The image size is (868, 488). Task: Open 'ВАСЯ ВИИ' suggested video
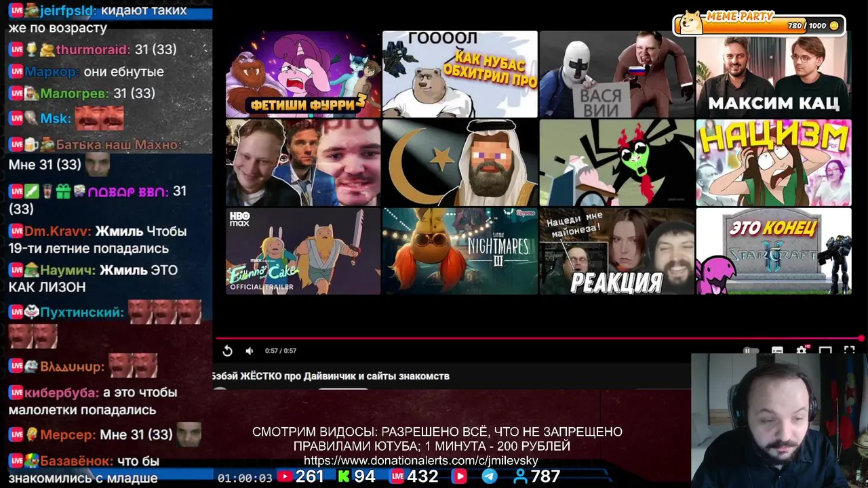point(617,75)
